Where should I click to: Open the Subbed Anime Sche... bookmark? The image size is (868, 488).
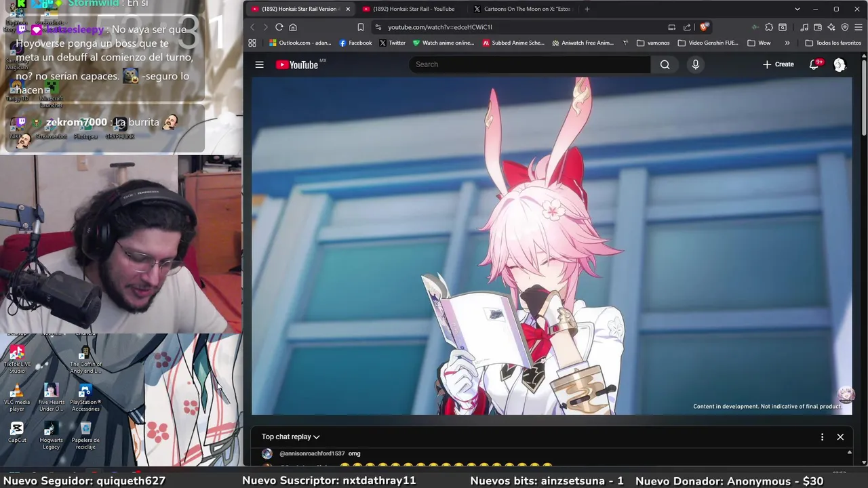coord(513,43)
